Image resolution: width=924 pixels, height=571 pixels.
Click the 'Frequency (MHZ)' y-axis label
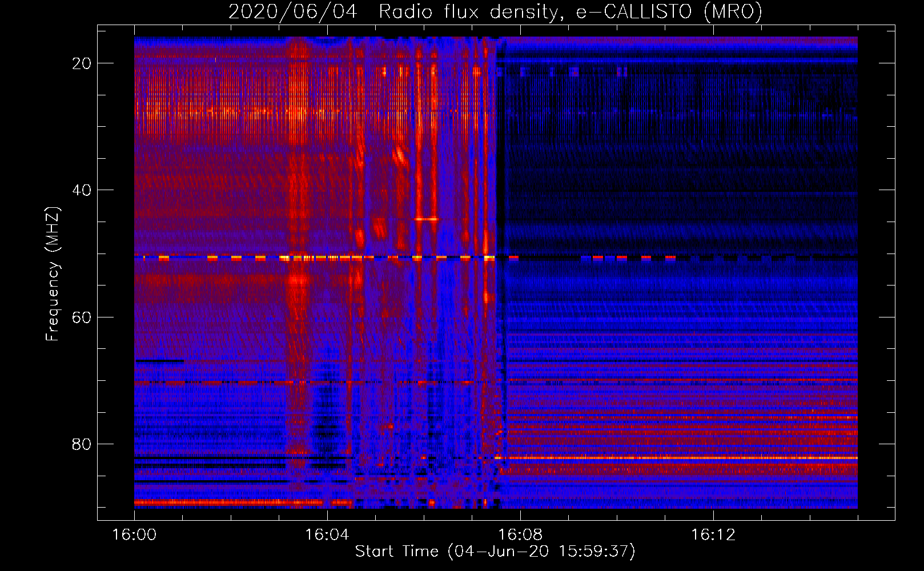tap(53, 274)
